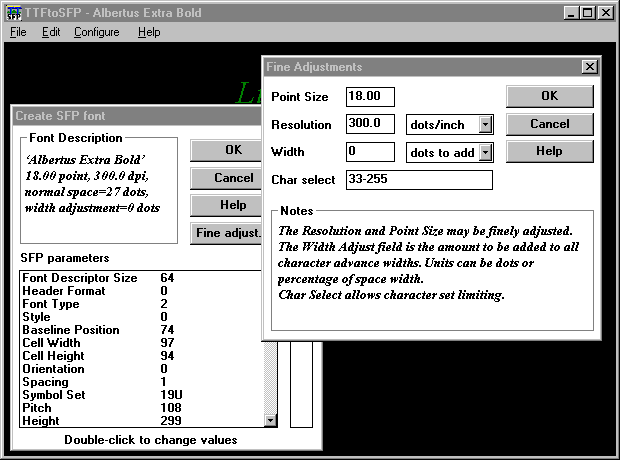Click the Resolution value field

[370, 124]
